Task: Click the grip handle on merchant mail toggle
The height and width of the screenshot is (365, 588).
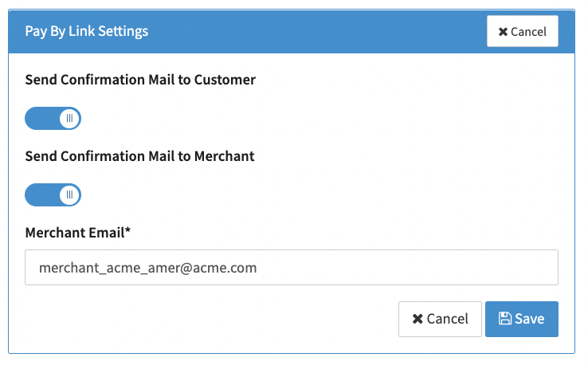Action: (x=70, y=194)
